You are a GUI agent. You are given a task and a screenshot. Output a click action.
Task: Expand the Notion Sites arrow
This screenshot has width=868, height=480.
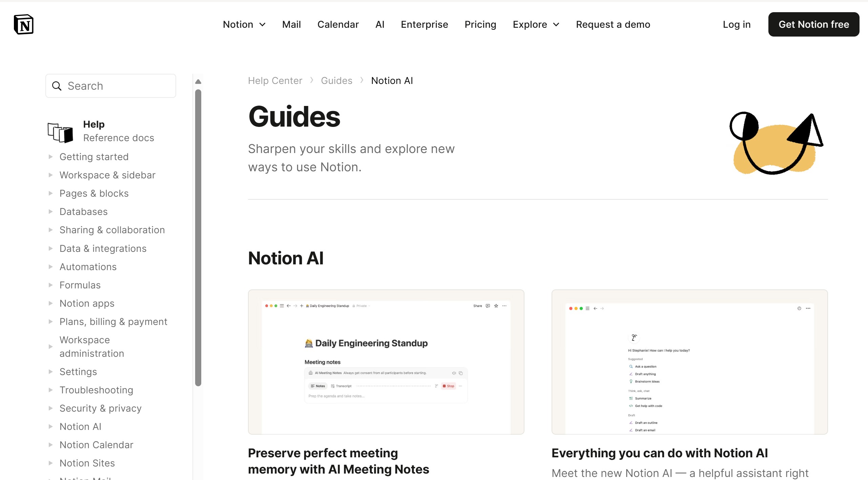50,463
